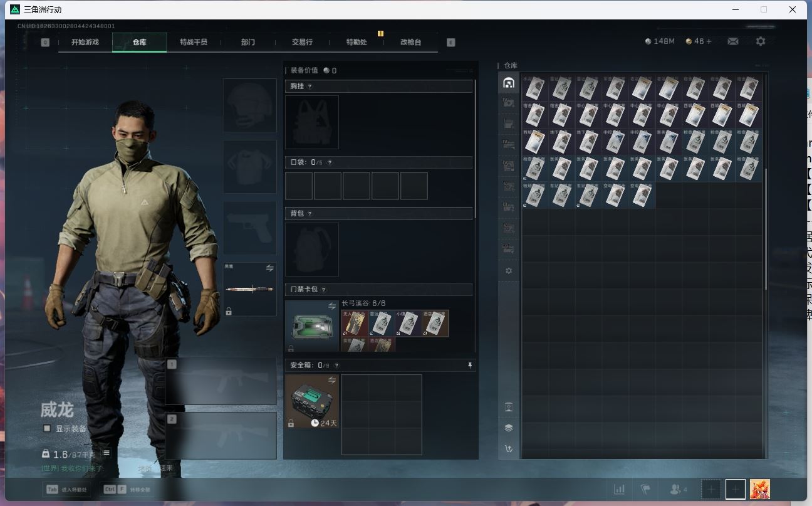This screenshot has width=812, height=506.
Task: Click the warehouse vertical scrollbar
Action: [765, 226]
